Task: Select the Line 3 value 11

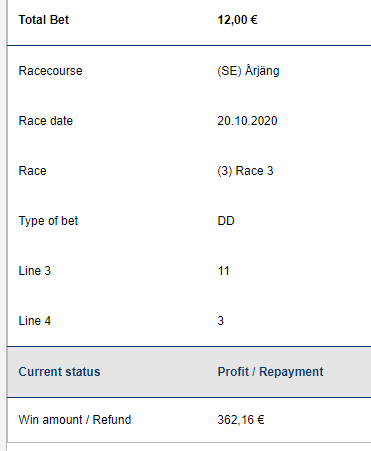Action: click(223, 271)
